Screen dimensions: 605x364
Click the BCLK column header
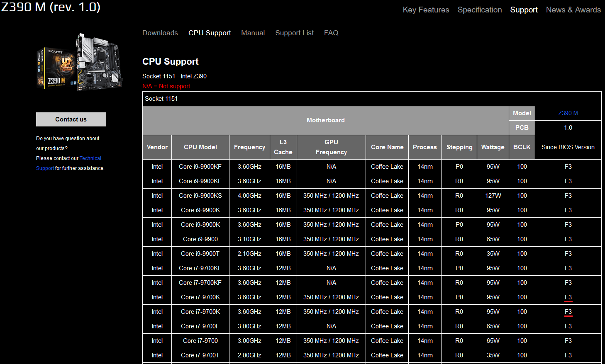[x=522, y=147]
